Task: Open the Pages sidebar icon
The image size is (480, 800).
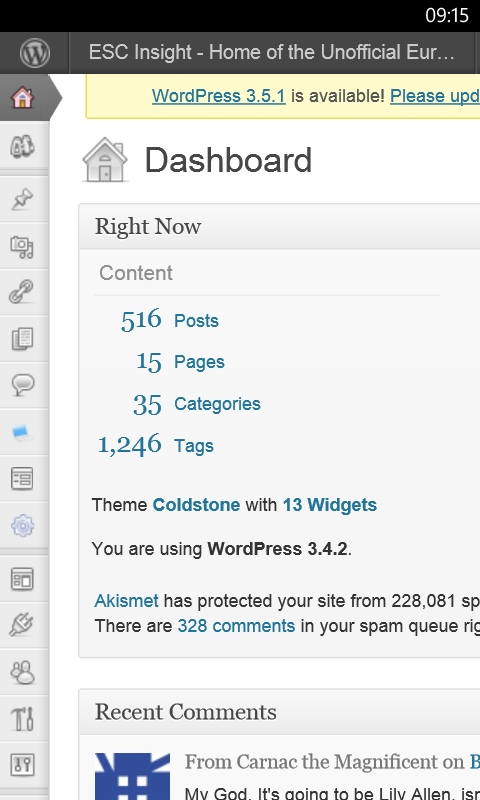Action: tap(23, 338)
